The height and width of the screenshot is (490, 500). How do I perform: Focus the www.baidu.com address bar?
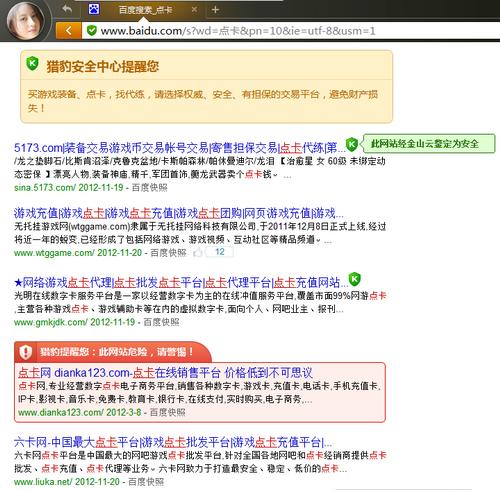[290, 31]
